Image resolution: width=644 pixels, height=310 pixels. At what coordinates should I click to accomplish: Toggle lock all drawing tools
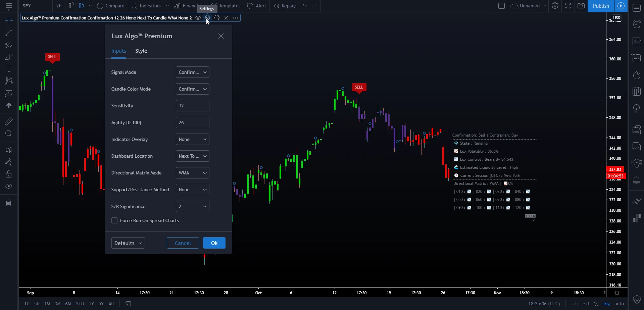click(x=9, y=174)
